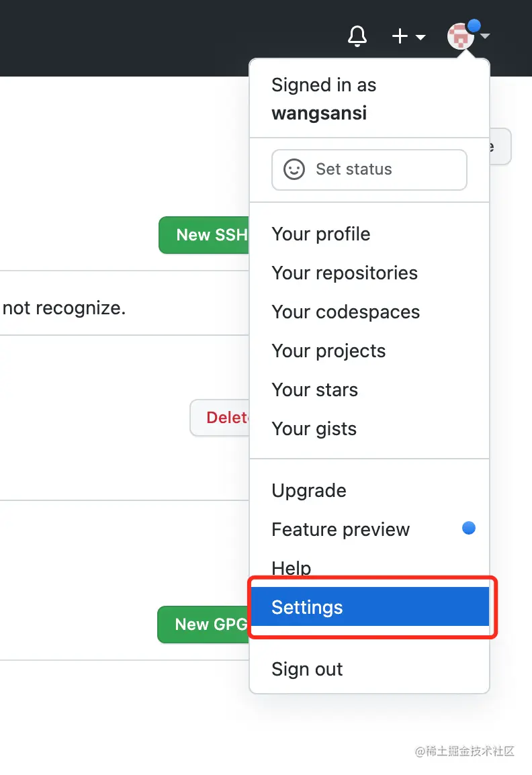
Task: Select Your profile menu item
Action: tap(321, 234)
